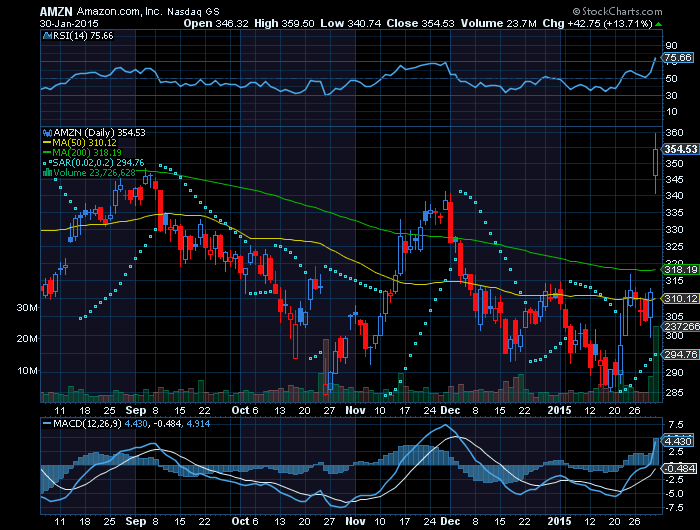700x530 pixels.
Task: Click the 285 price axis label
Action: [x=674, y=392]
